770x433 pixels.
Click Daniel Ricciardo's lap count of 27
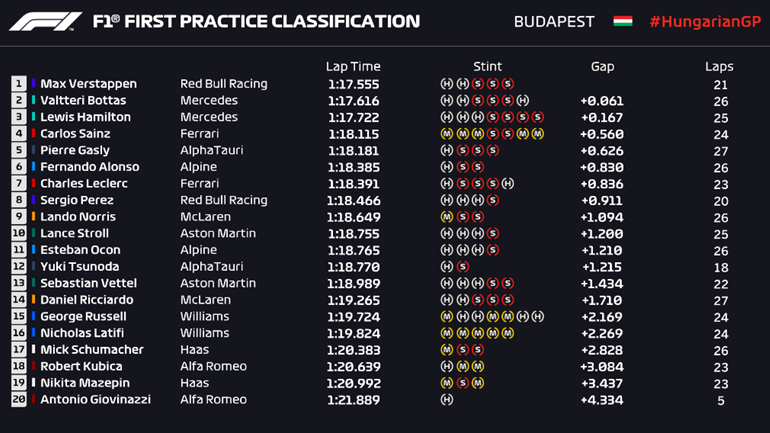718,300
